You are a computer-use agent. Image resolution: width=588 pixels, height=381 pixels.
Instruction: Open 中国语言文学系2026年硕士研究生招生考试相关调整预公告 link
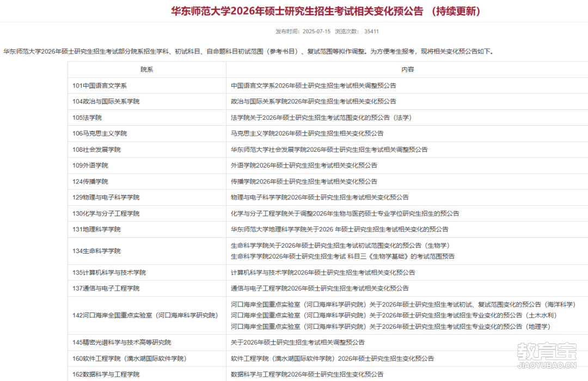[313, 85]
